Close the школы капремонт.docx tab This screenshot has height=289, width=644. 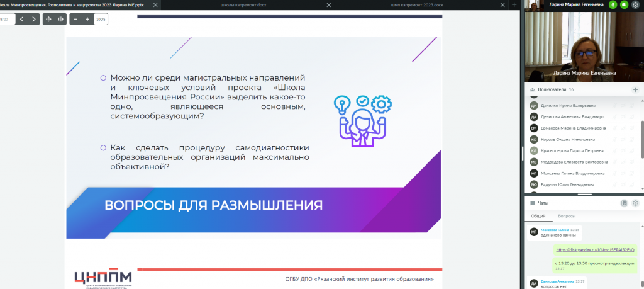coord(330,4)
